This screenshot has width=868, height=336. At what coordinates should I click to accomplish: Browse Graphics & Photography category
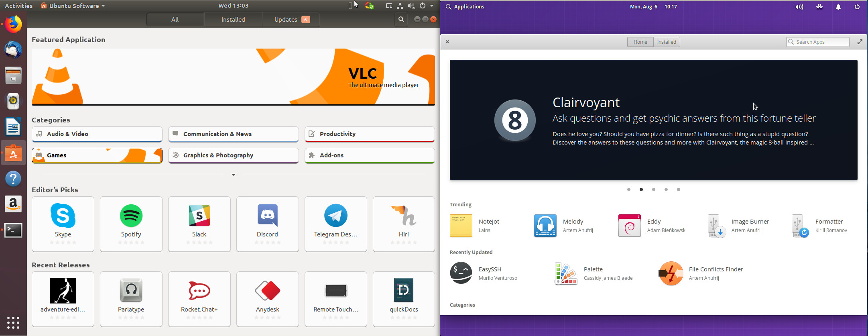pos(234,155)
